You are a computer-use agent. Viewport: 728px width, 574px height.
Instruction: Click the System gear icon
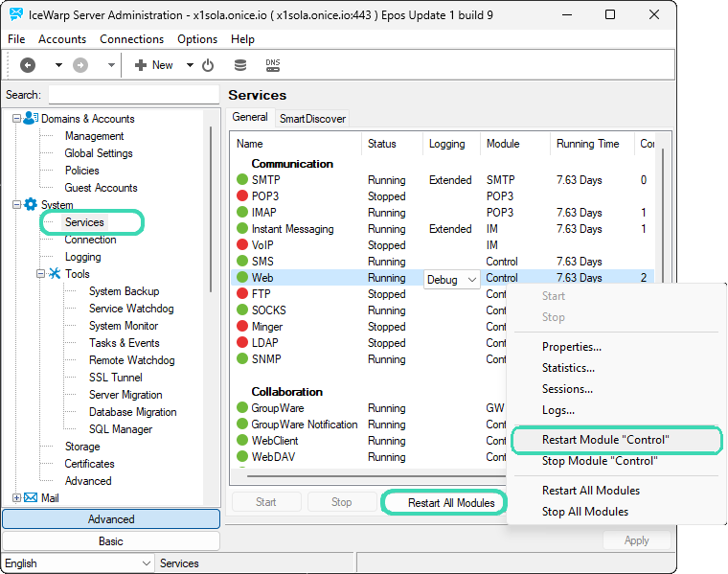pyautogui.click(x=31, y=204)
